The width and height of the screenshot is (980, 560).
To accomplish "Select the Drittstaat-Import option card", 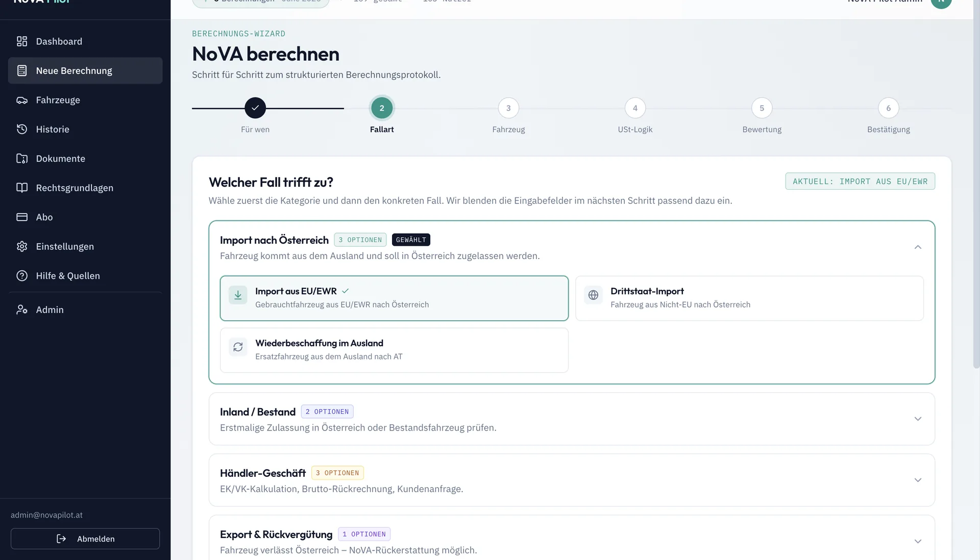I will 749,298.
